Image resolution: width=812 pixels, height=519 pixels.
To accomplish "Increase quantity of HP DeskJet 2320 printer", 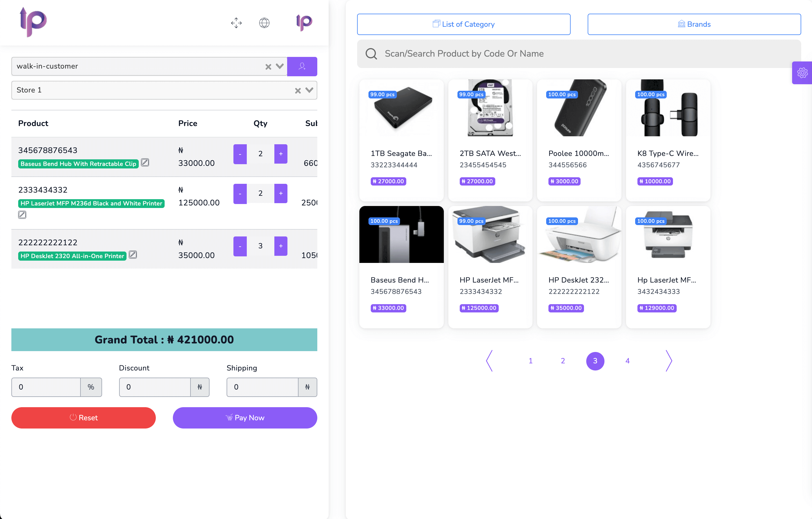I will pos(281,246).
